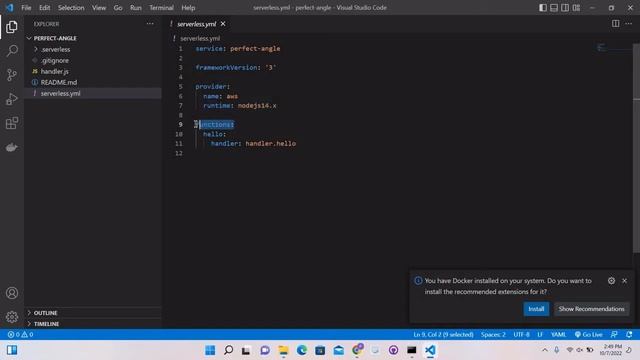Change encoding via UTF-8 status item
The height and width of the screenshot is (360, 640).
[521, 334]
